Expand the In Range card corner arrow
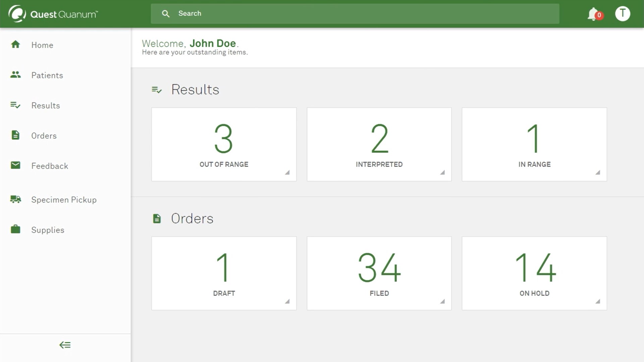 (x=598, y=172)
